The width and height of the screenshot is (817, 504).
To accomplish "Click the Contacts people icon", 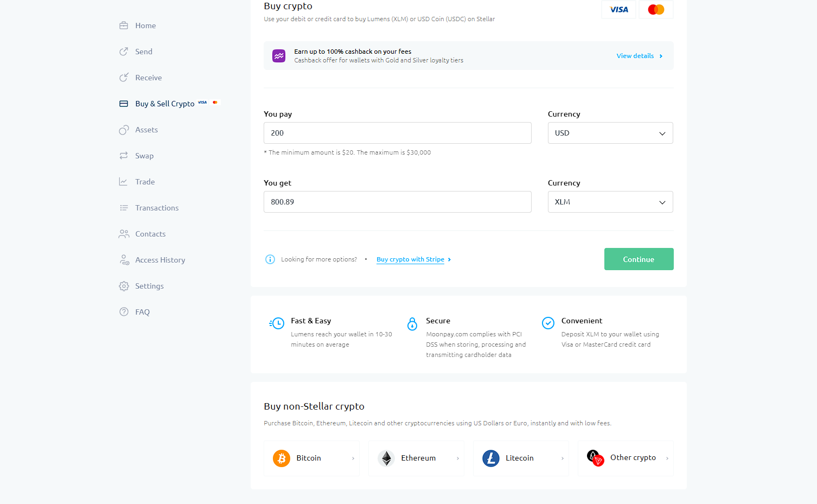I will (x=124, y=234).
